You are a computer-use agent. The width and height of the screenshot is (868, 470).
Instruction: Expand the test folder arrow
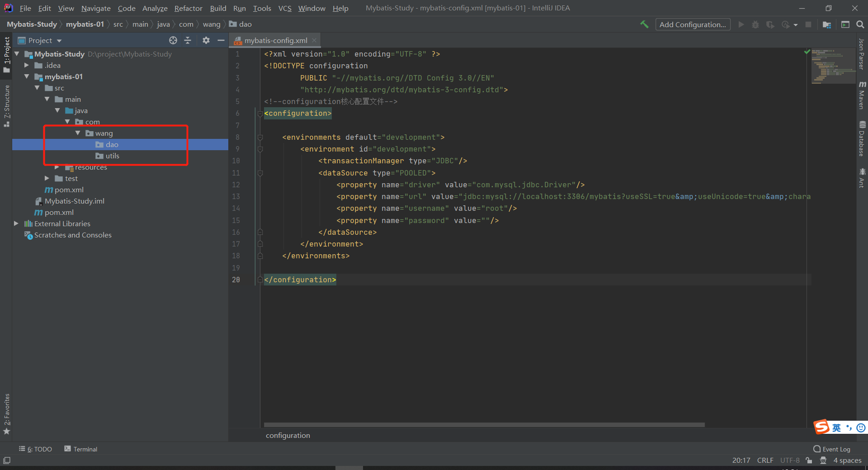point(47,178)
